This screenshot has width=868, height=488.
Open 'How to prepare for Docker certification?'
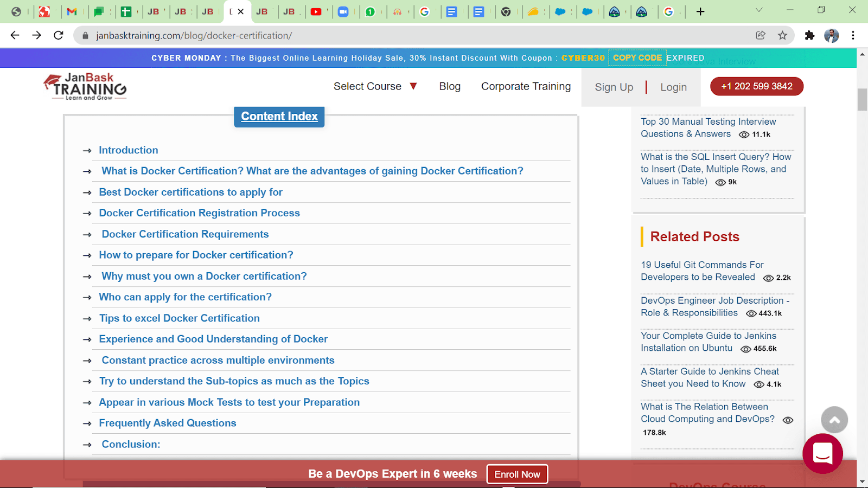pyautogui.click(x=196, y=255)
